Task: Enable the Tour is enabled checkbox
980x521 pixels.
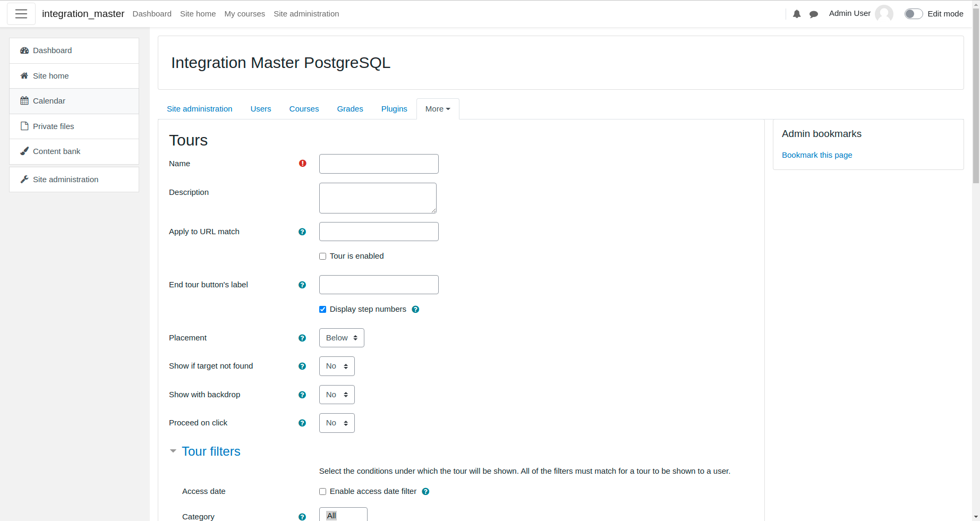Action: [x=322, y=257]
